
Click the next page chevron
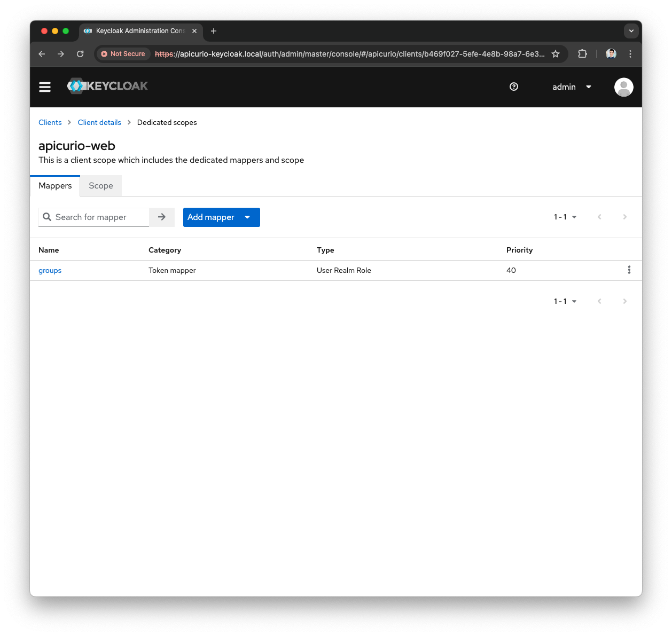click(624, 217)
